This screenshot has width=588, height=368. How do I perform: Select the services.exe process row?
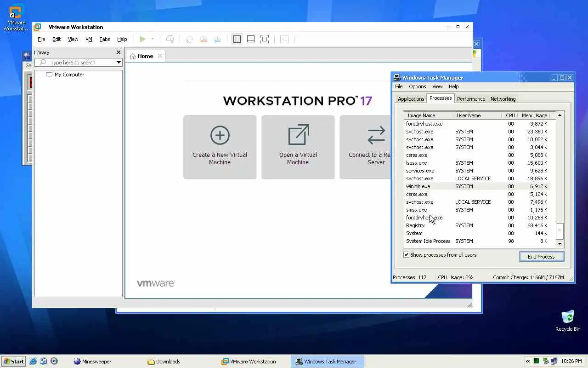click(477, 171)
